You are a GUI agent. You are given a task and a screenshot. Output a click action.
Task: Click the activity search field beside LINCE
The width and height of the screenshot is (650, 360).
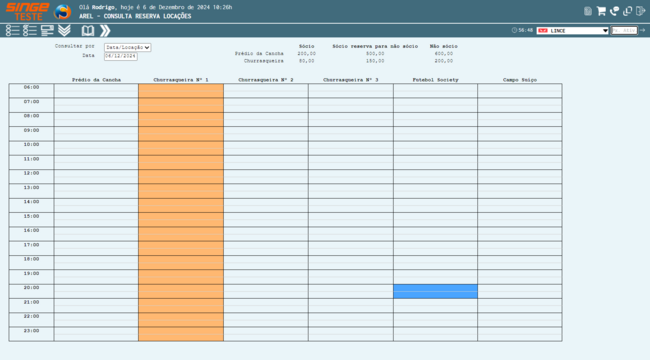[624, 31]
